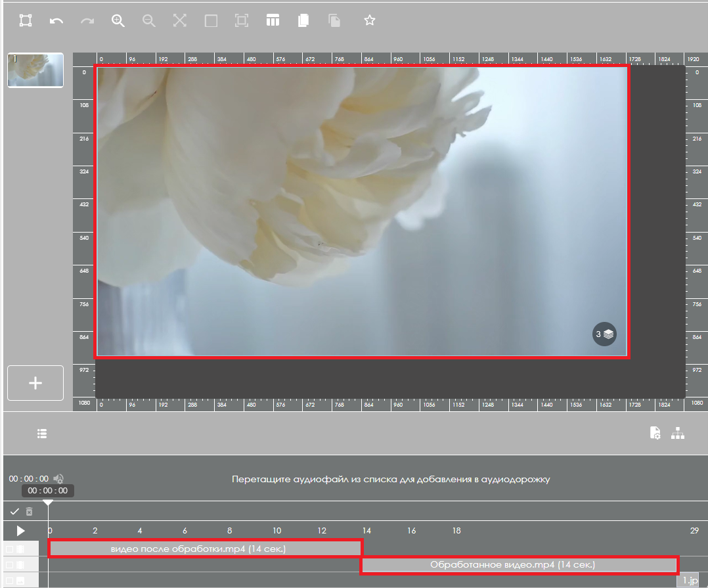
Task: Click the trash delete icon in timeline
Action: click(29, 511)
